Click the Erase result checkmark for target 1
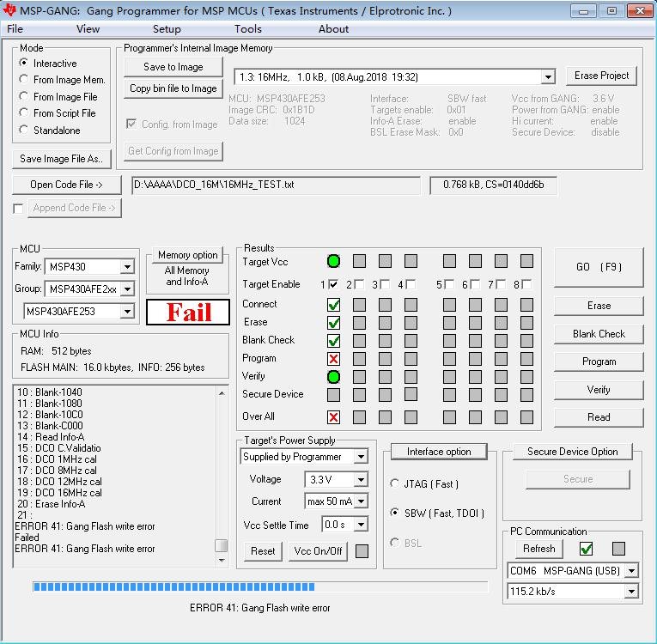This screenshot has height=644, width=657. click(333, 323)
